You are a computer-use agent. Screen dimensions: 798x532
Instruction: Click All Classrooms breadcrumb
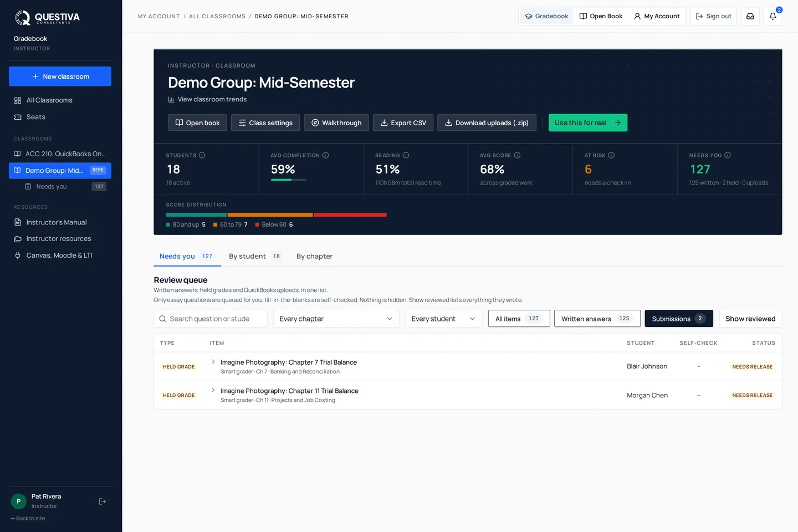tap(217, 17)
